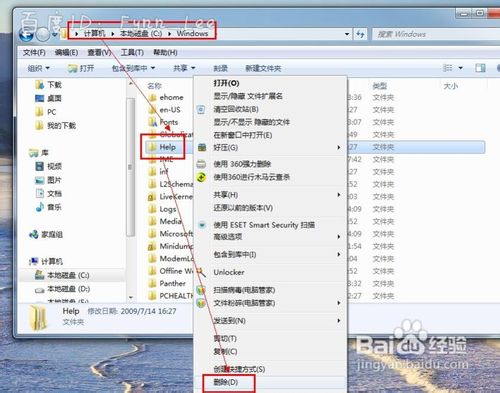This screenshot has width=500, height=393.
Task: Click the change view icon in toolbar
Action: (447, 68)
